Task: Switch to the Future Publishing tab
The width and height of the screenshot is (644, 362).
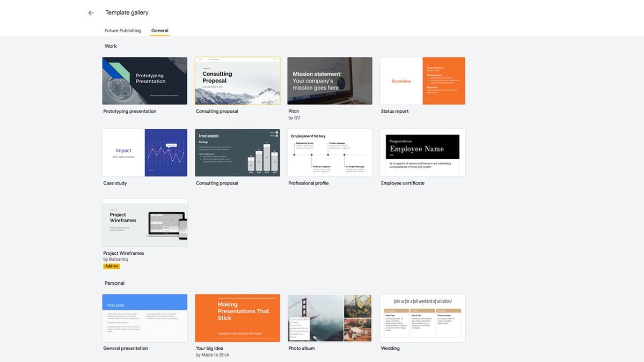Action: tap(122, 31)
